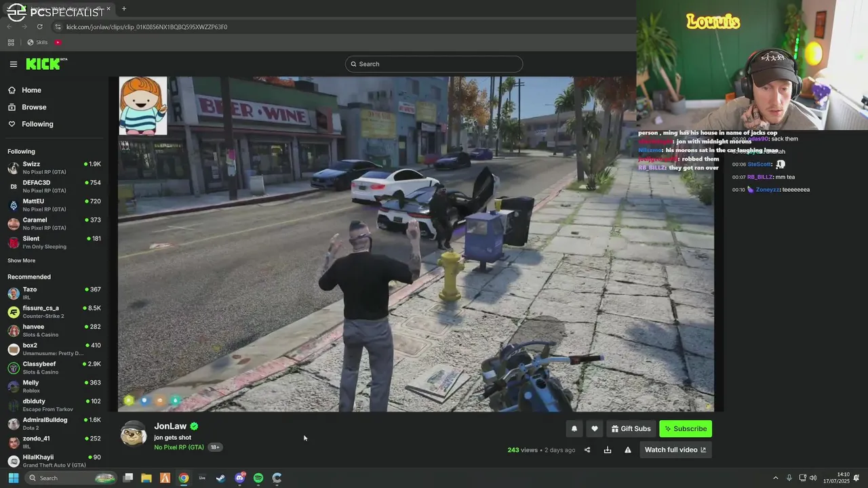Click the site info icon in the address bar
The height and width of the screenshot is (488, 868).
pos(58,27)
